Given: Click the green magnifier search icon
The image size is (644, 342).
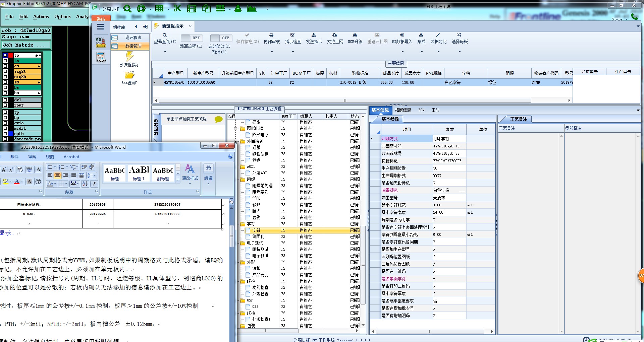Looking at the screenshot, I should (x=127, y=9).
